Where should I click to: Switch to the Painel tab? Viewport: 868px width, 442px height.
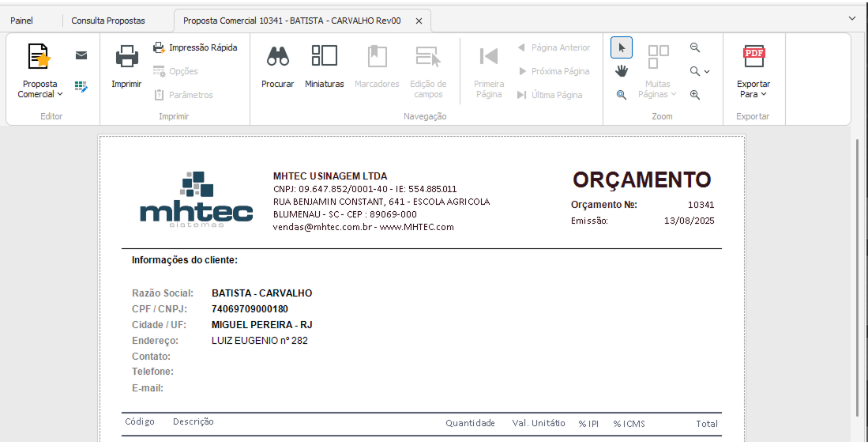point(22,21)
